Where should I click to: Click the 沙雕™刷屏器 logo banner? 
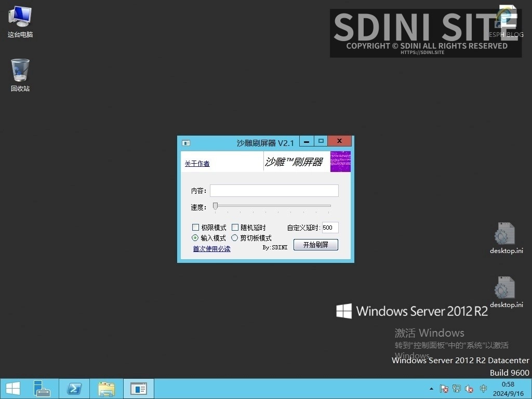tap(294, 162)
